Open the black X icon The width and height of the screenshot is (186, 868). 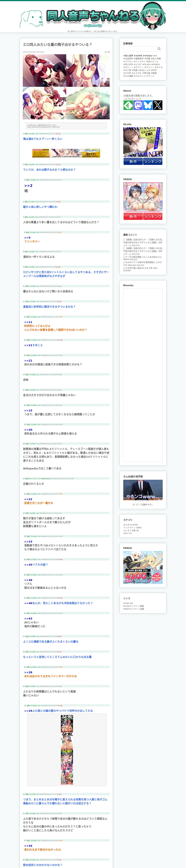tap(158, 105)
